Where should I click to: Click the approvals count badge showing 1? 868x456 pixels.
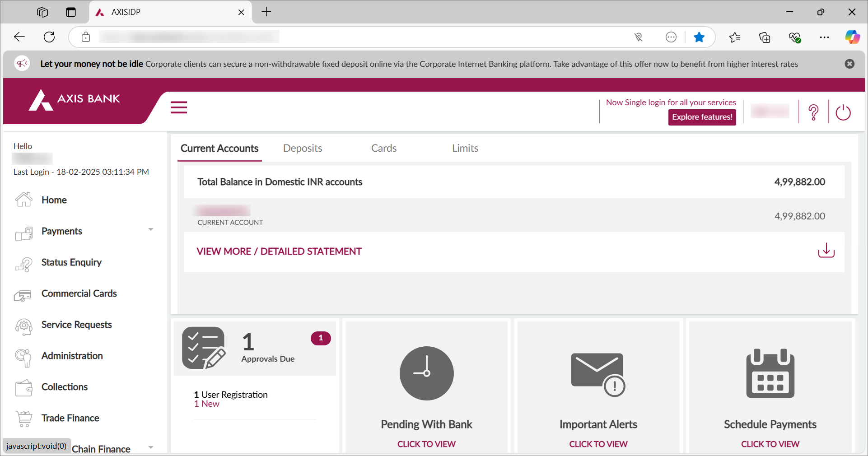(x=321, y=338)
